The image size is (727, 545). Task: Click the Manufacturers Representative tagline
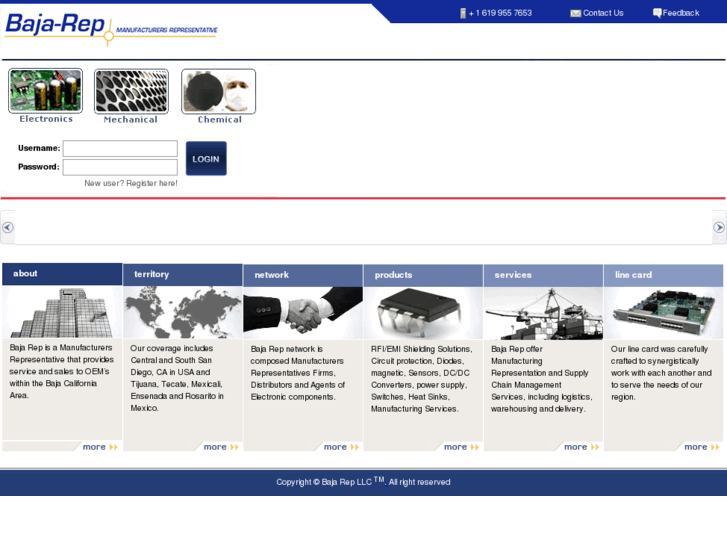pos(166,30)
